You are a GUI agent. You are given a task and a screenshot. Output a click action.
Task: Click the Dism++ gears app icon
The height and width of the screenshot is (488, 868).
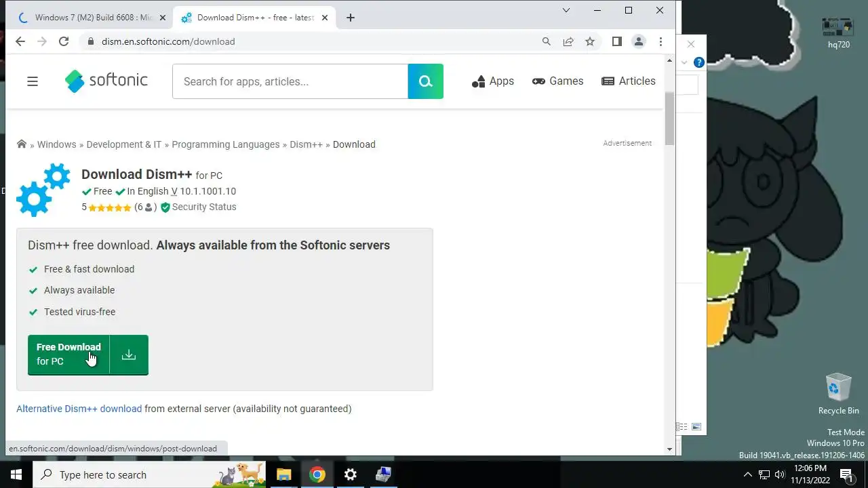pyautogui.click(x=43, y=190)
